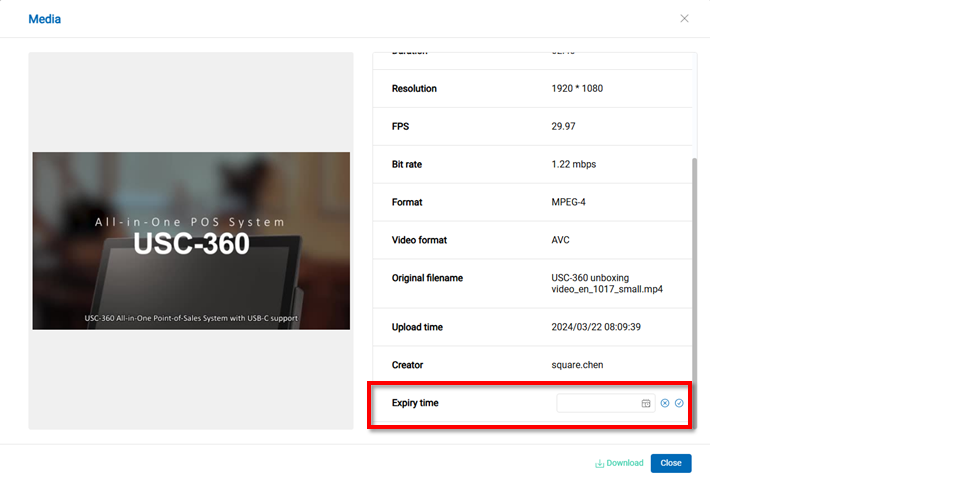Image resolution: width=960 pixels, height=480 pixels.
Task: Click the AVC video format value
Action: 560,240
